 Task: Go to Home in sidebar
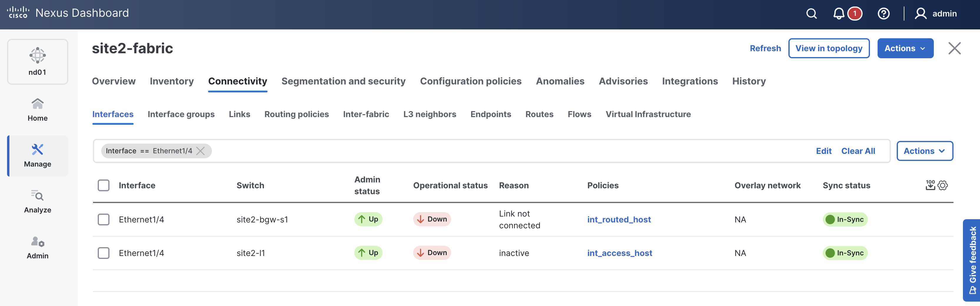coord(37,110)
